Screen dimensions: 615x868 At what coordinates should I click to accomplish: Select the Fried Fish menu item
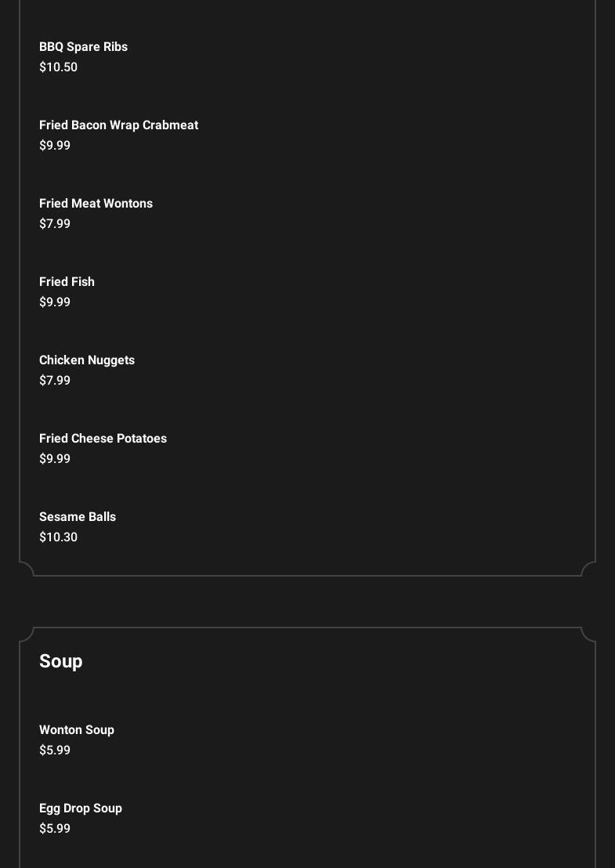point(67,282)
